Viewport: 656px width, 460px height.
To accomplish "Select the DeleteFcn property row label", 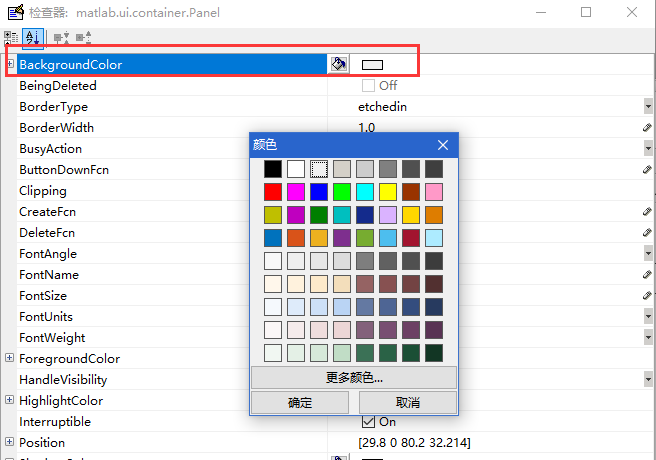I will coord(47,233).
